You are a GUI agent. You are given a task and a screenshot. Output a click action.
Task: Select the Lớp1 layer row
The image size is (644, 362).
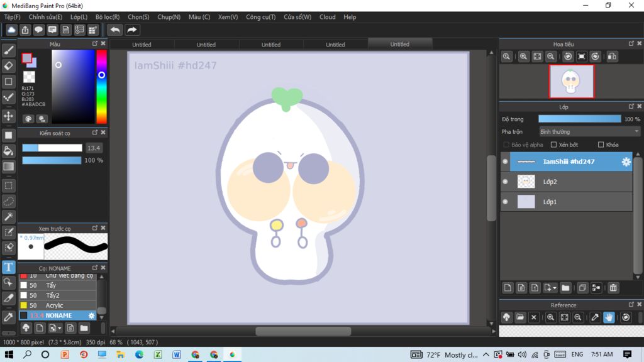point(567,202)
